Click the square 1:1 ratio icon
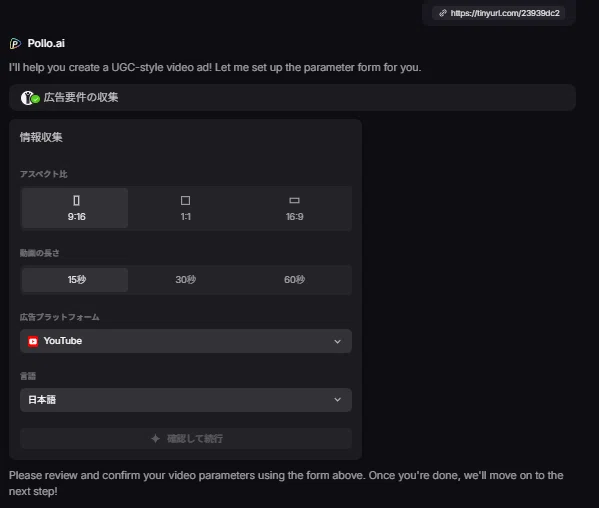 [185, 201]
